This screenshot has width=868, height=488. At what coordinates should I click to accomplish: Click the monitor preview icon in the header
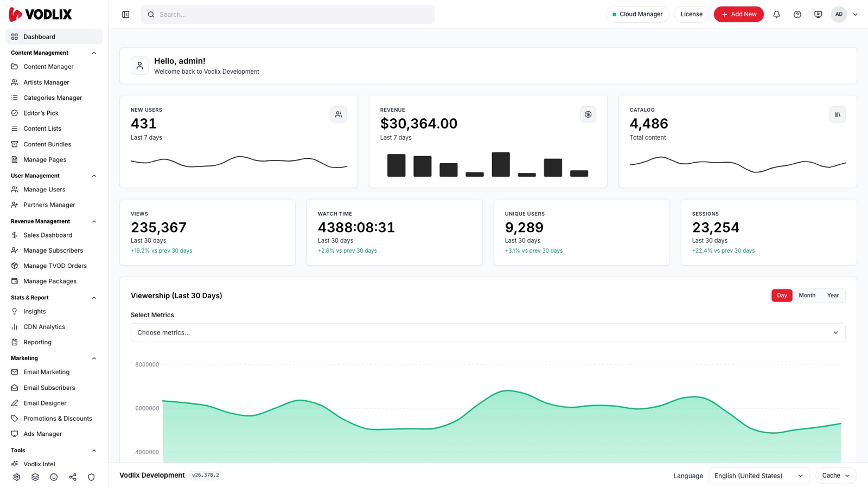coord(818,15)
